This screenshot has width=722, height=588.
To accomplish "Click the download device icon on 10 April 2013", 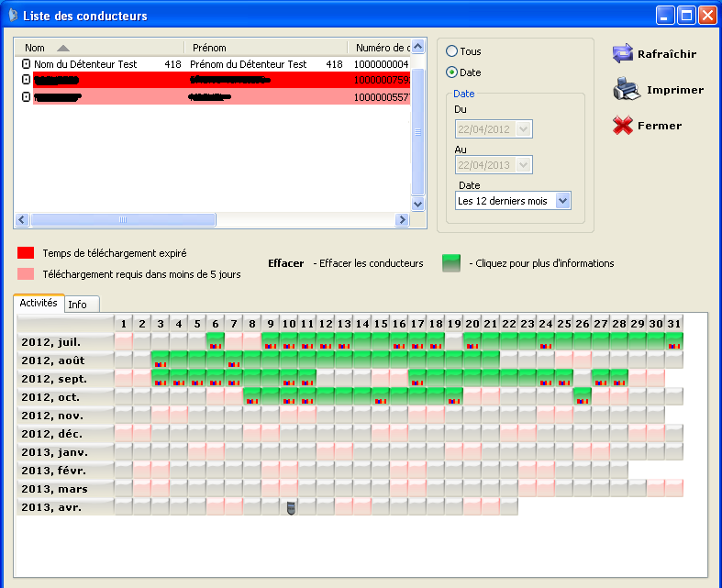I will pyautogui.click(x=289, y=508).
